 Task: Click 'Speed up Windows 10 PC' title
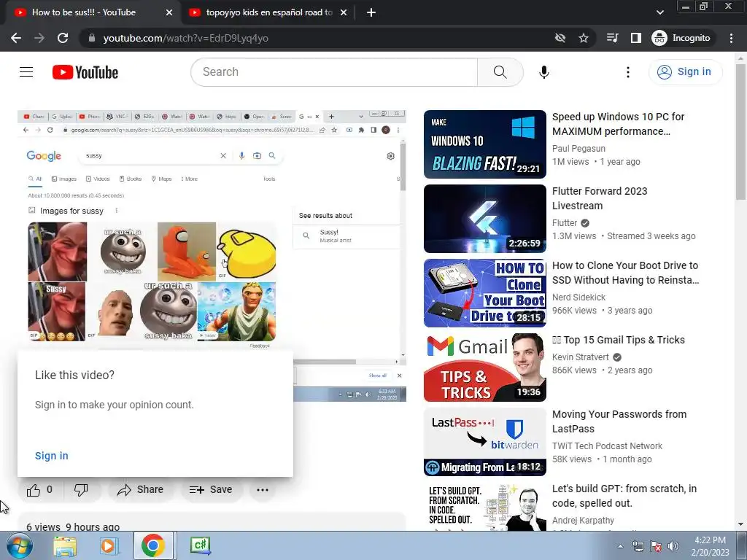point(618,124)
